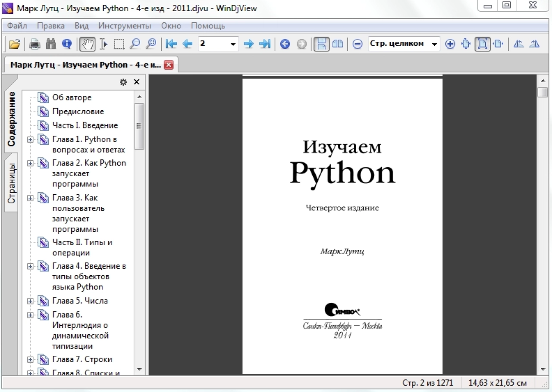
Task: Expand Глава 1. Python в вопросах
Action: pos(30,140)
